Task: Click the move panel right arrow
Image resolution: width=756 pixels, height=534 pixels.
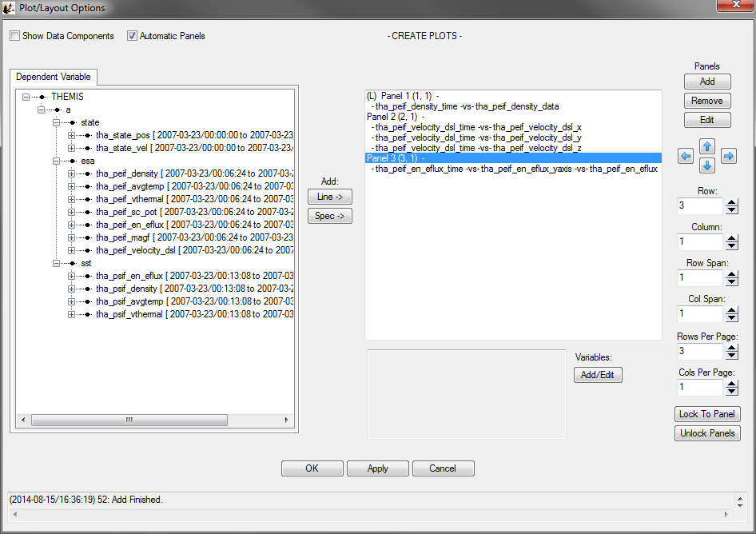Action: click(x=729, y=157)
